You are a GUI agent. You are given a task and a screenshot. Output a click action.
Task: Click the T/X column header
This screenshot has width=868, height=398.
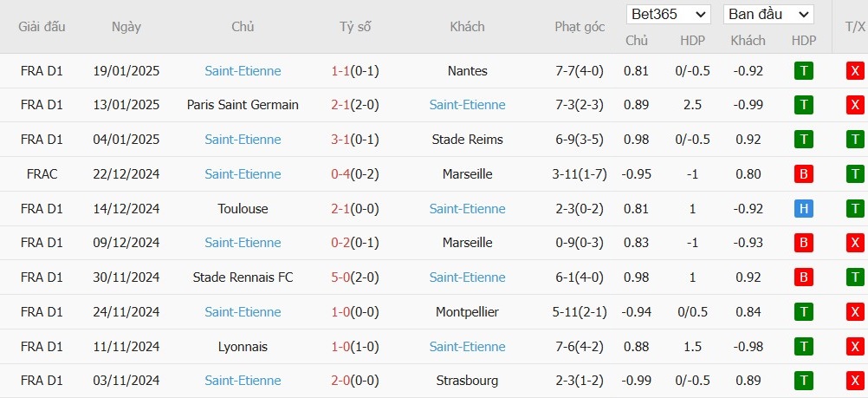click(x=855, y=27)
